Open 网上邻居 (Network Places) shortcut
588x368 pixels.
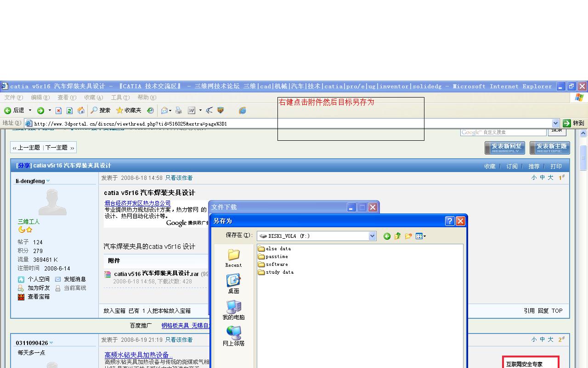click(233, 336)
